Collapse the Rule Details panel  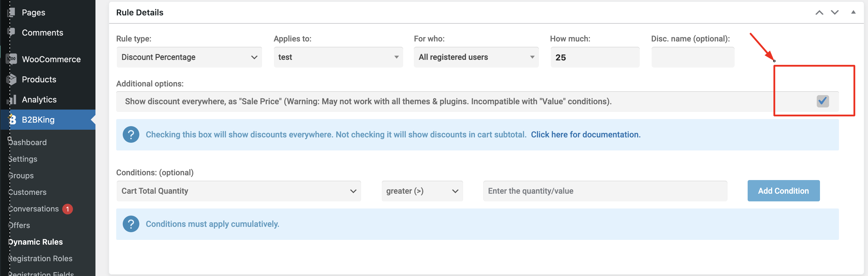pos(853,12)
